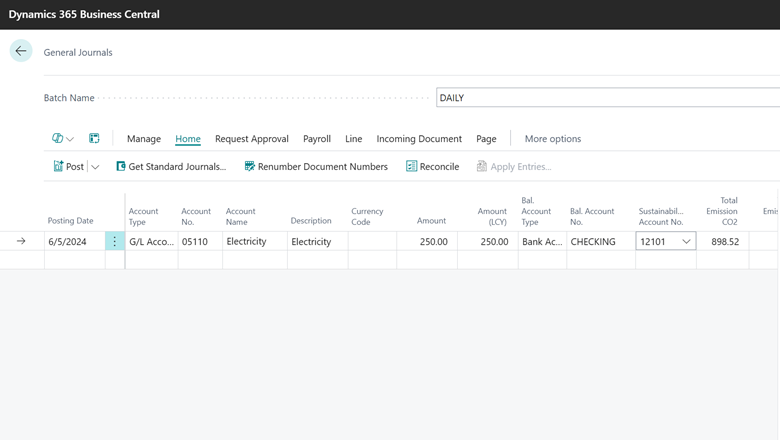Expand the Post dropdown arrow
780x440 pixels.
pyautogui.click(x=96, y=167)
